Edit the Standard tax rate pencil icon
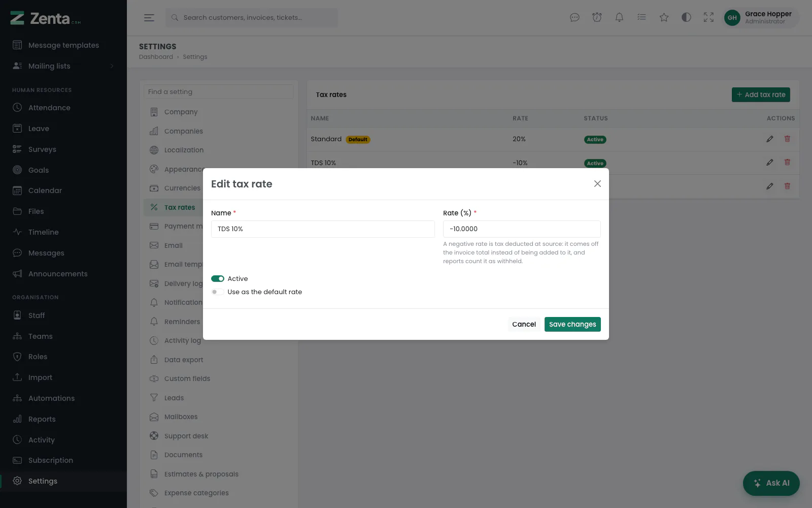 (x=770, y=139)
